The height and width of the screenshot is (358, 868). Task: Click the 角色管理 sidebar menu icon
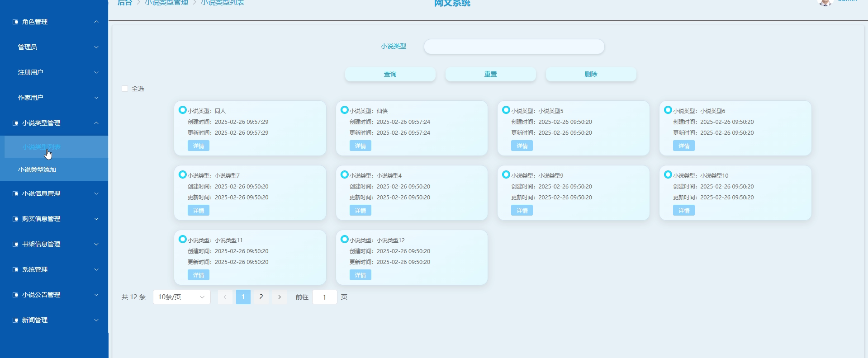coord(15,22)
